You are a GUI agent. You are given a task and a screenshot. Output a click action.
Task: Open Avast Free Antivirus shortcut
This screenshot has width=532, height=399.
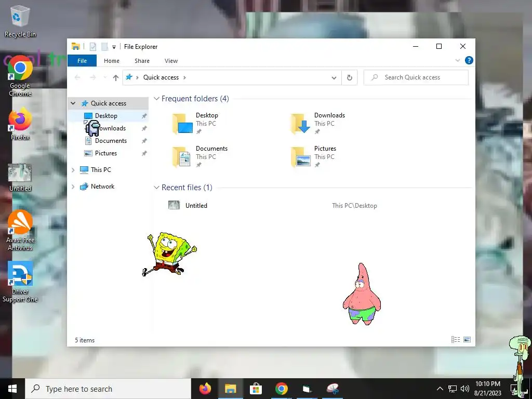coord(20,231)
